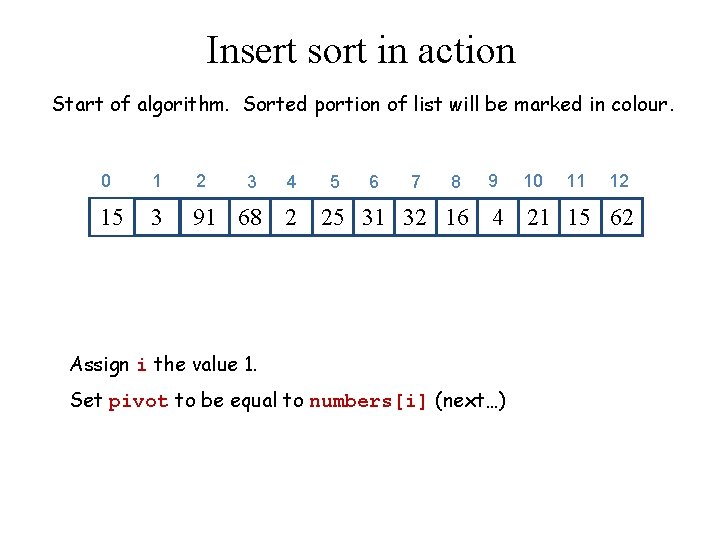Select the "Assign i the value 1." line
This screenshot has height=540, width=720.
pyautogui.click(x=164, y=364)
